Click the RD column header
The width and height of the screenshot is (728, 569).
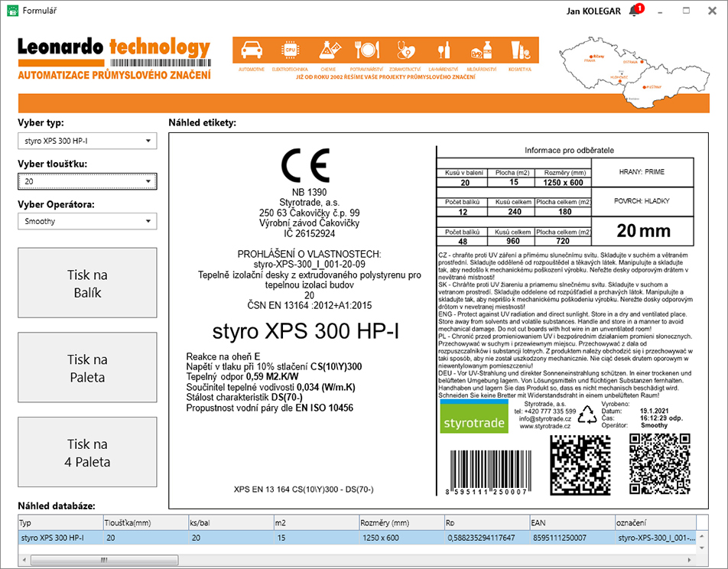click(x=487, y=522)
